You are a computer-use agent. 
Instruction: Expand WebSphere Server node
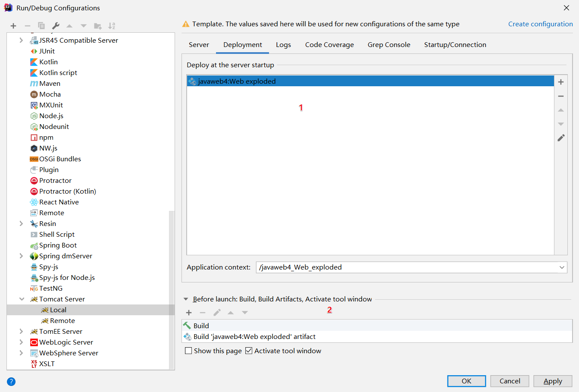(21, 353)
